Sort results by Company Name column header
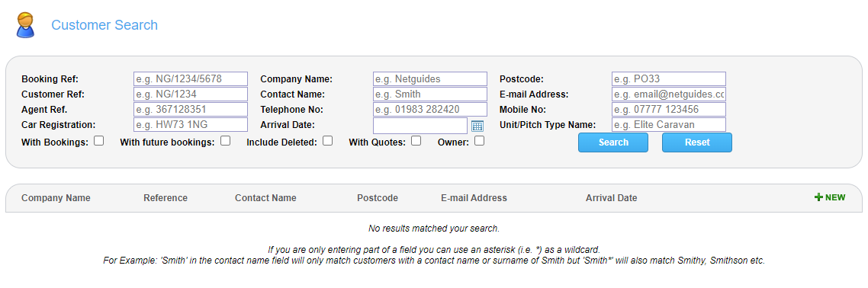The width and height of the screenshot is (868, 288). click(x=56, y=198)
